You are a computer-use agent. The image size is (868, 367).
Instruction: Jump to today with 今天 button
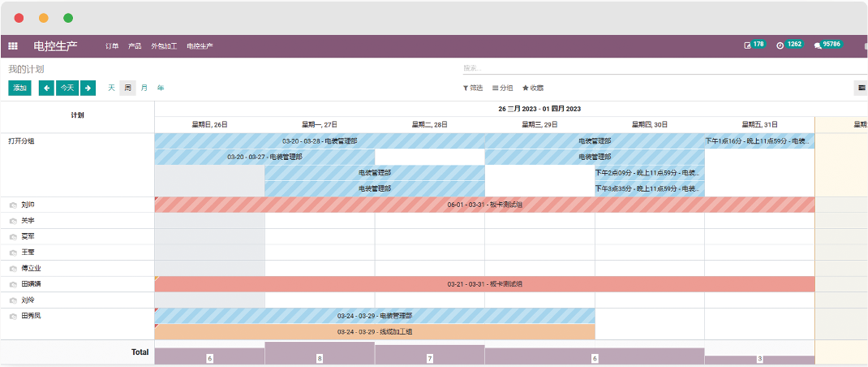[67, 88]
